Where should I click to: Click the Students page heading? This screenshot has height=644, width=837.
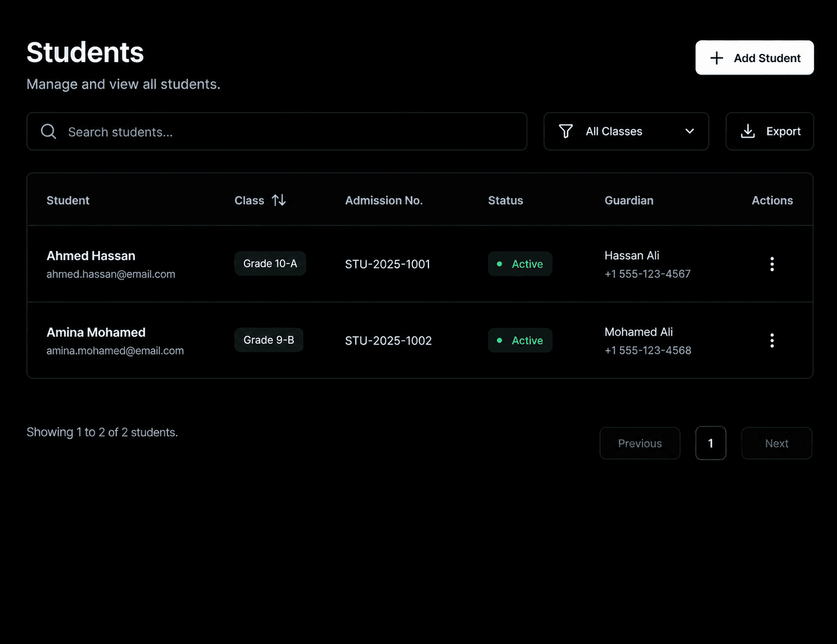(x=85, y=52)
